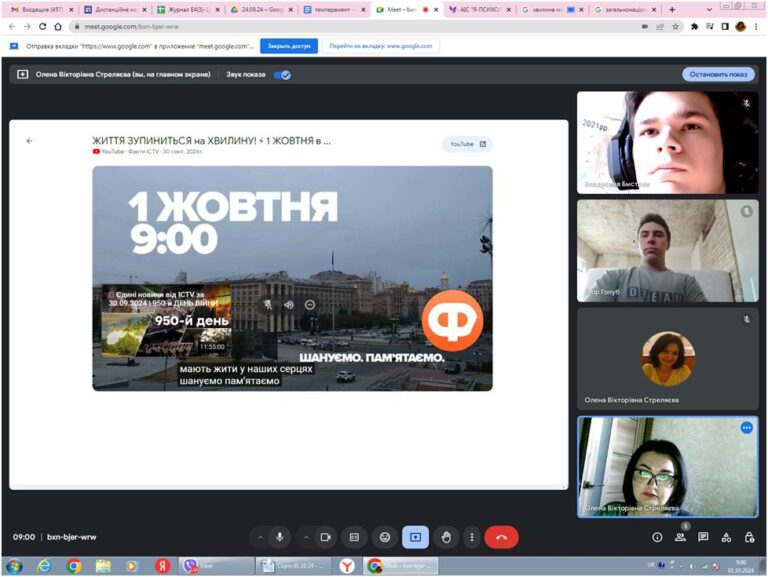Click the meeting code 'bxn-bjer-wrw'
768x577 pixels.
coord(72,537)
